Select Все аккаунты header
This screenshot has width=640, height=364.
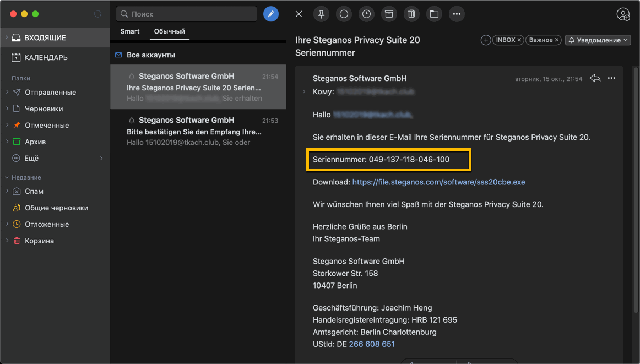[150, 55]
